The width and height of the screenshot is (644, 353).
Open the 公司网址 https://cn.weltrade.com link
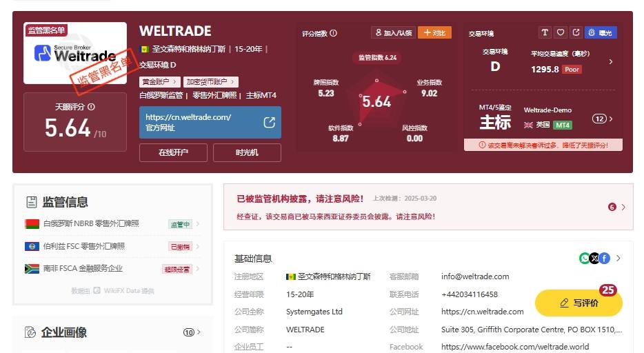(483, 312)
